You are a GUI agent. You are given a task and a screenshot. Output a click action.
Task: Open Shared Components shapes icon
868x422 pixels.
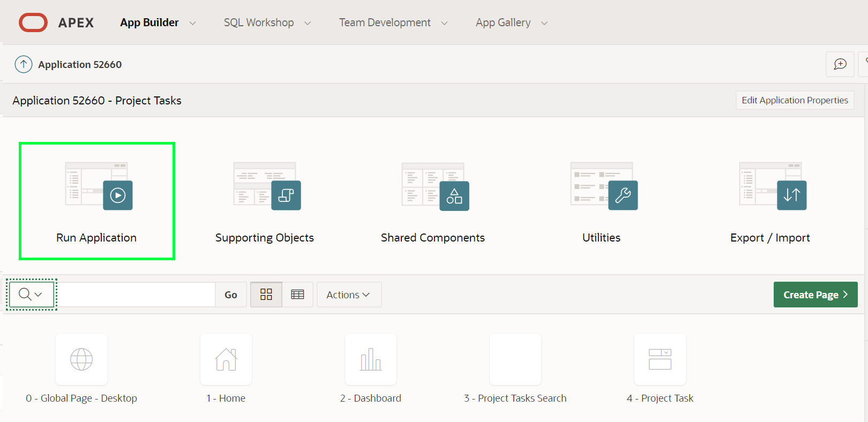[x=454, y=195]
